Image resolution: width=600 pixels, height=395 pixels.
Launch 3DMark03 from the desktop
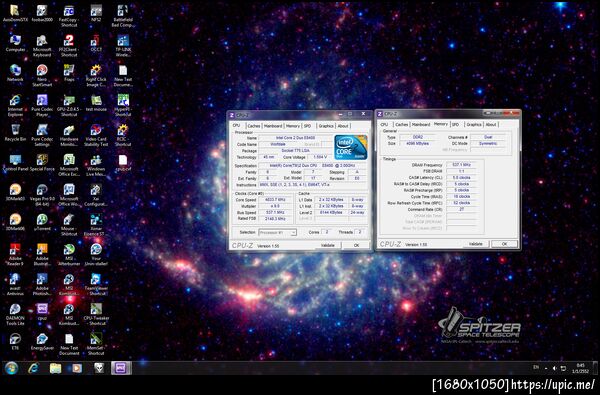point(15,193)
